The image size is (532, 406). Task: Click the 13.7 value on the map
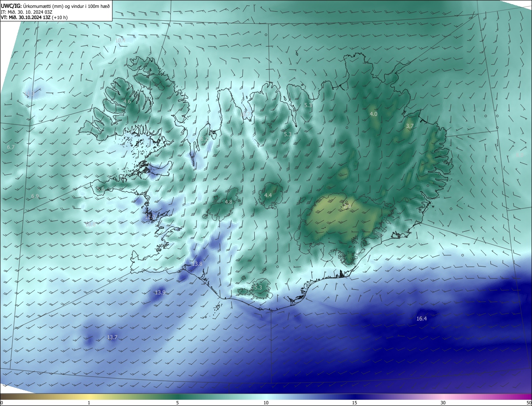(x=112, y=337)
